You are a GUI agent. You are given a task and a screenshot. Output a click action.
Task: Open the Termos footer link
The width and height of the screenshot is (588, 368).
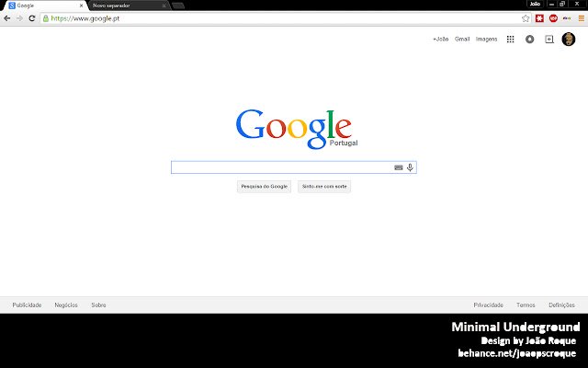pos(526,305)
